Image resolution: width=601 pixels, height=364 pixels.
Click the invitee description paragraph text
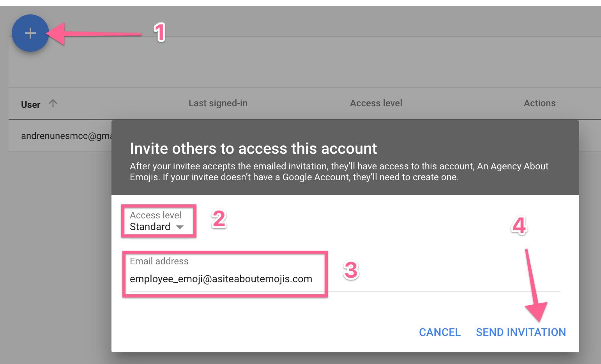[x=338, y=172]
